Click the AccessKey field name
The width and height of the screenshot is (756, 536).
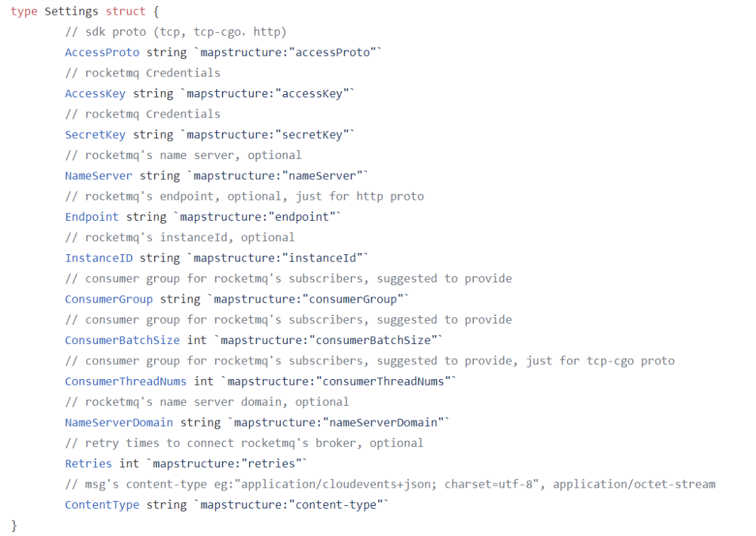coord(95,94)
